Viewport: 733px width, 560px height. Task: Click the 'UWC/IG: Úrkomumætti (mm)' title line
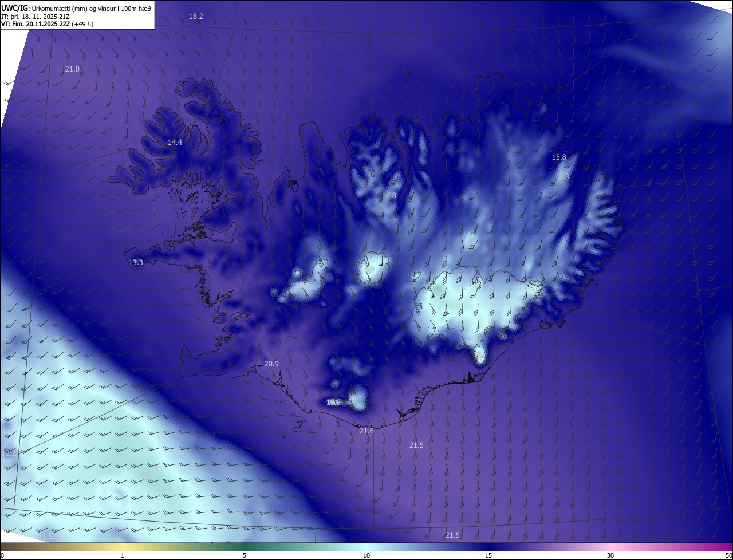coord(76,7)
